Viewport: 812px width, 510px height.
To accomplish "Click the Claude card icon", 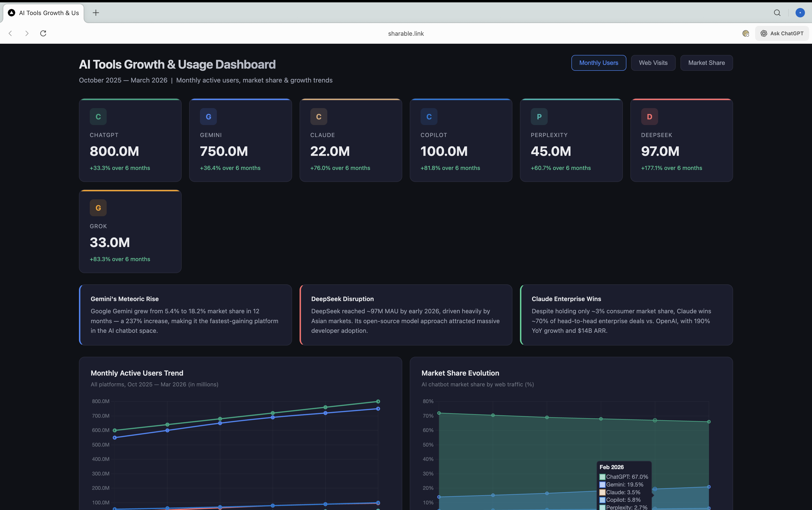I will pyautogui.click(x=319, y=116).
